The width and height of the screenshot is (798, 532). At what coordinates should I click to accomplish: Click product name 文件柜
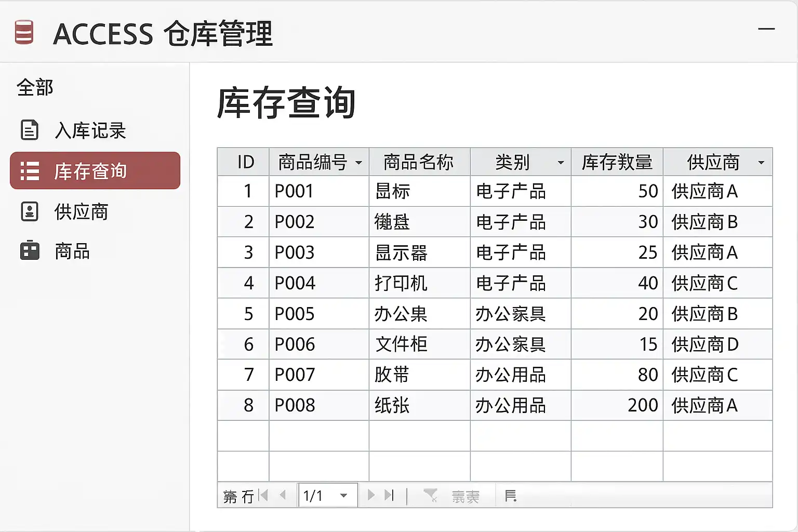click(401, 344)
